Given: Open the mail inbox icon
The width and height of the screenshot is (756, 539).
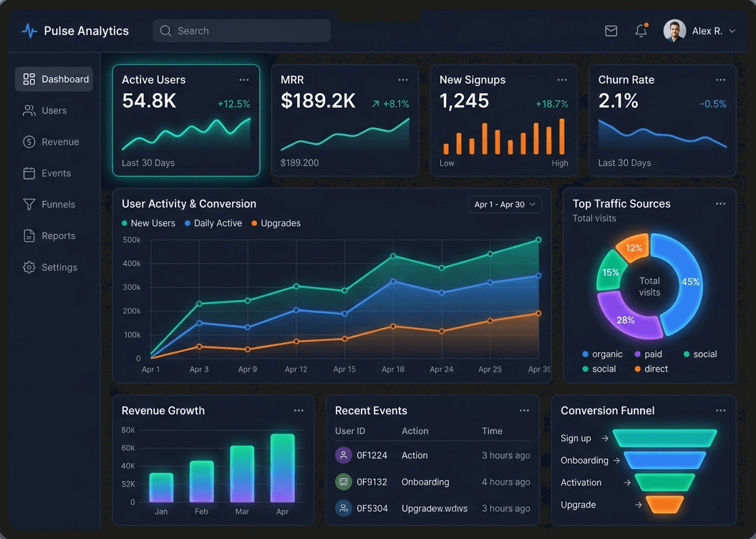Looking at the screenshot, I should [x=611, y=31].
